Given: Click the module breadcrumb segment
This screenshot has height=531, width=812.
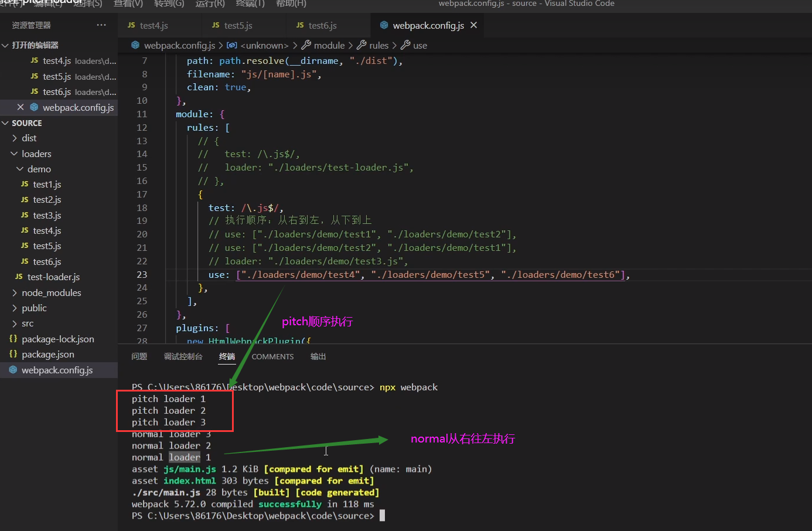Looking at the screenshot, I should tap(329, 45).
